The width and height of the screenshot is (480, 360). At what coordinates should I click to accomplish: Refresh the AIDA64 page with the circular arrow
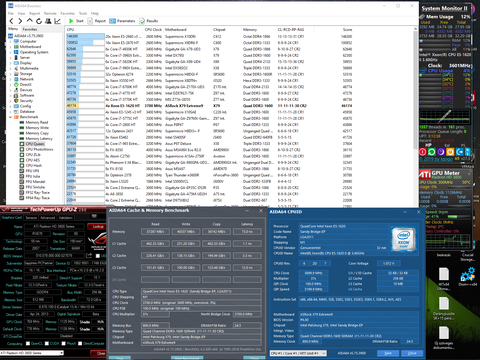click(x=39, y=21)
